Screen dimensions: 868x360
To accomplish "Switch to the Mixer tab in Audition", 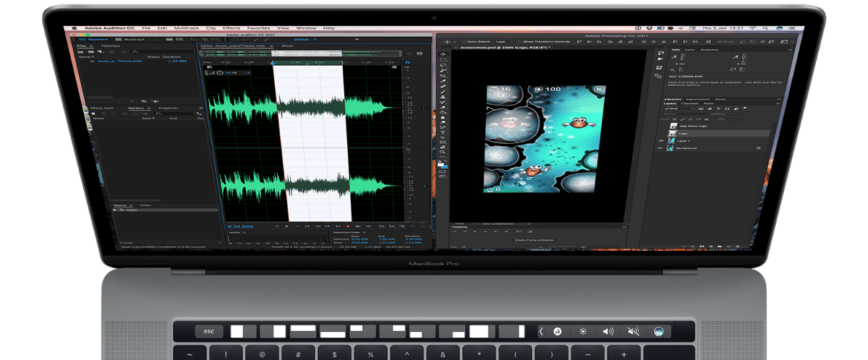I will pos(287,46).
